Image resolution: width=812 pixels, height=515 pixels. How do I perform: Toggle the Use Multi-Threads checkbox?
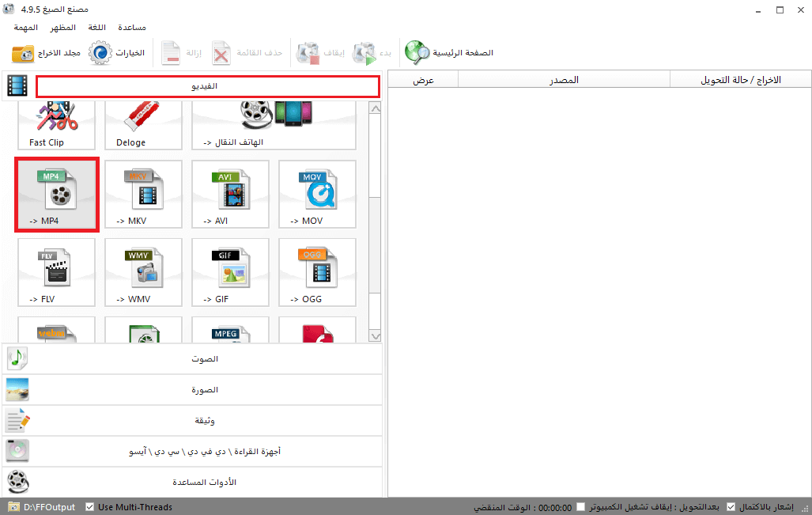coord(89,507)
